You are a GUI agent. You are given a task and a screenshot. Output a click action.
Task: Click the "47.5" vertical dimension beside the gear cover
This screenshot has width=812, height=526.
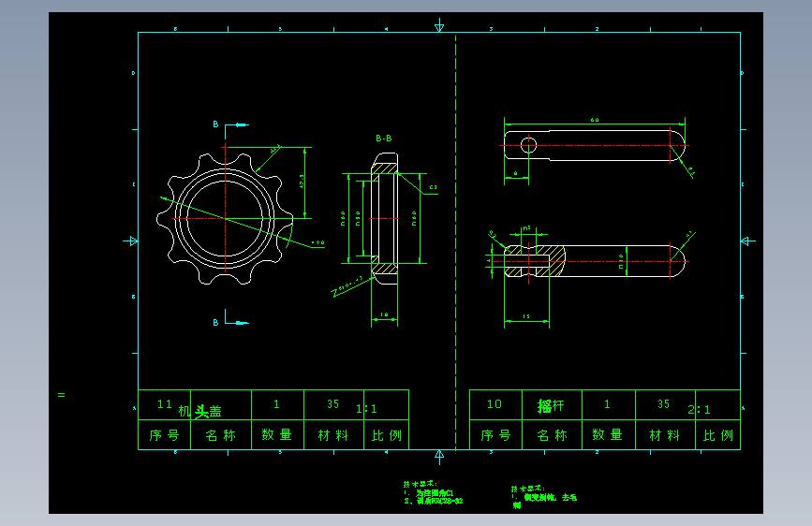click(x=302, y=182)
